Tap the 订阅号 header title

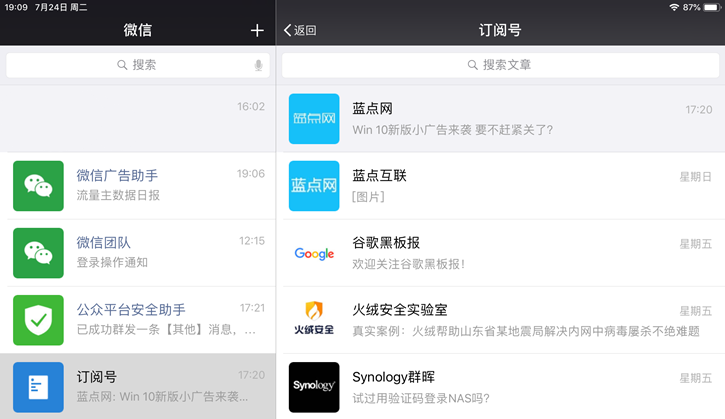tap(500, 30)
